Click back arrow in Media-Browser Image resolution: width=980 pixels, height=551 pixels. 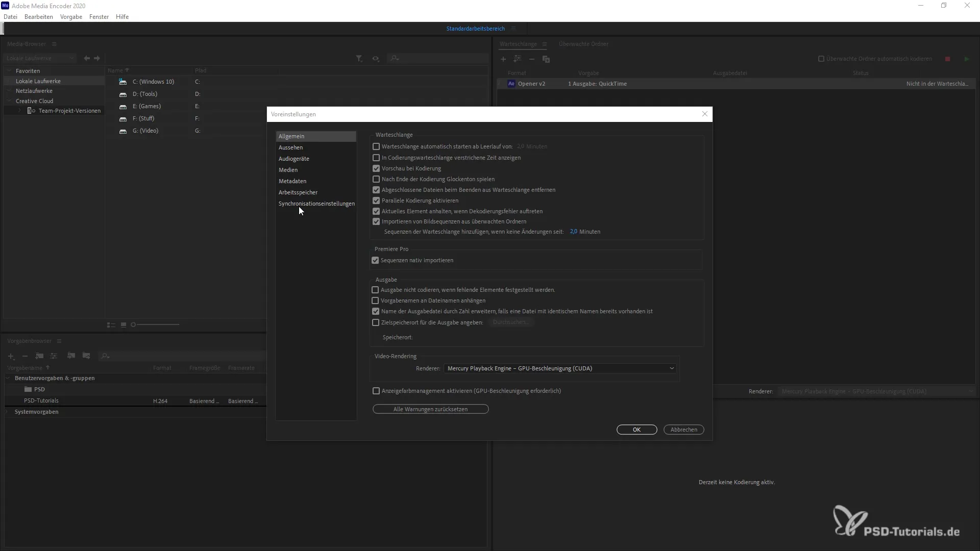coord(87,58)
